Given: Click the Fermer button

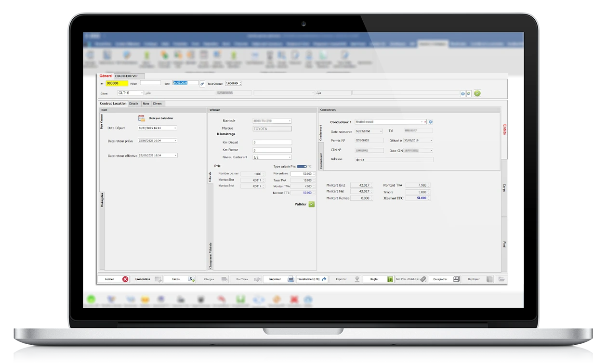Looking at the screenshot, I should coord(113,279).
